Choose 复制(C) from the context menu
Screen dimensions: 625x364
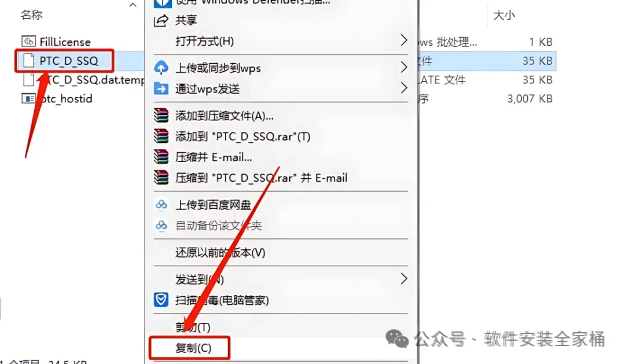point(193,348)
